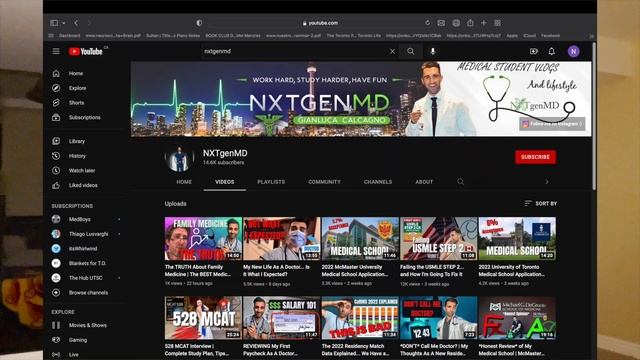Play 2022 University of Toronto application video
The image size is (640, 360).
tap(517, 239)
